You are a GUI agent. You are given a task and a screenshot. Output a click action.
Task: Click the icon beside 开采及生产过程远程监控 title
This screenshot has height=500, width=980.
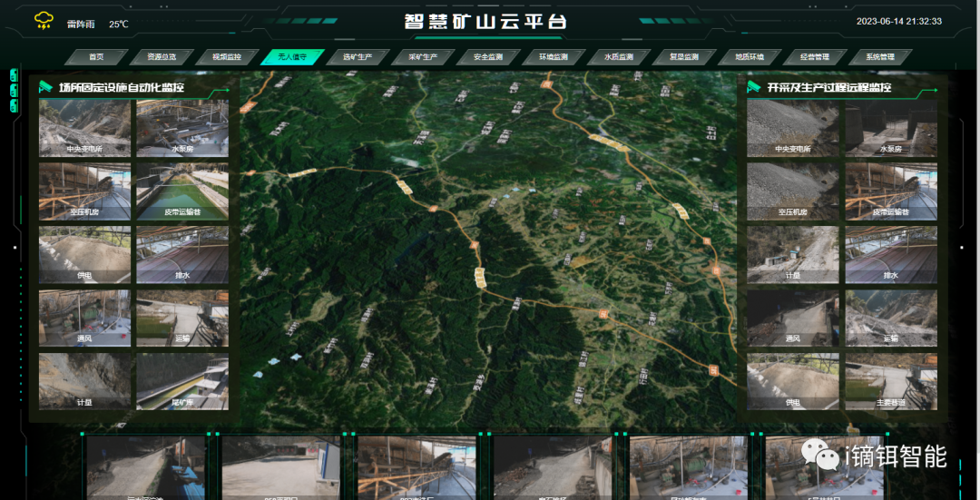[x=752, y=87]
